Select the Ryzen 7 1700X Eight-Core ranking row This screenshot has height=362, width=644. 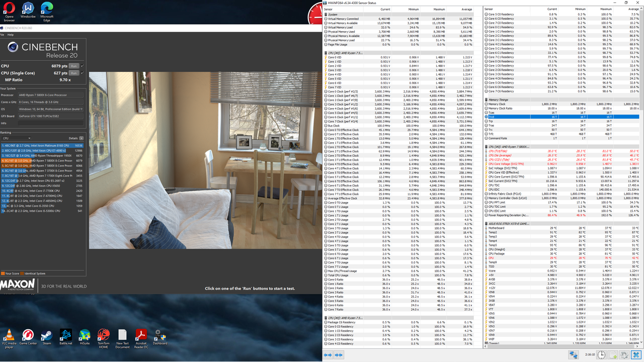[x=43, y=175]
